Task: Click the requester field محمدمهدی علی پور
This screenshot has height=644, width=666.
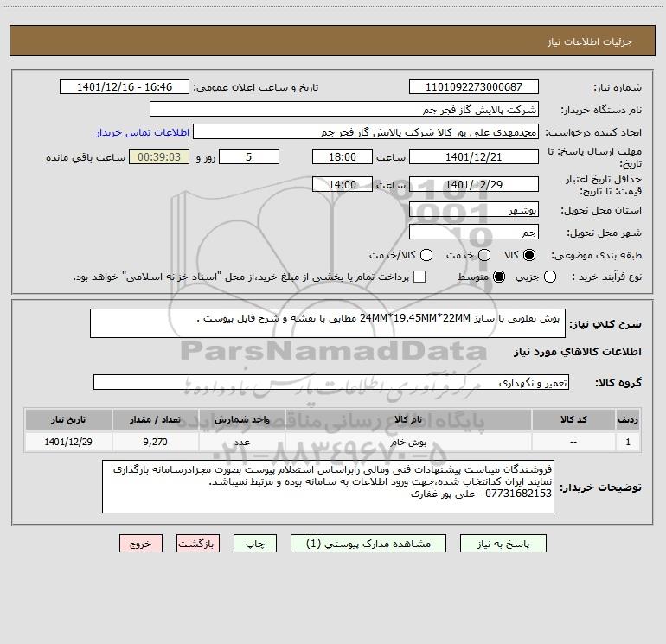Action: pos(366,131)
